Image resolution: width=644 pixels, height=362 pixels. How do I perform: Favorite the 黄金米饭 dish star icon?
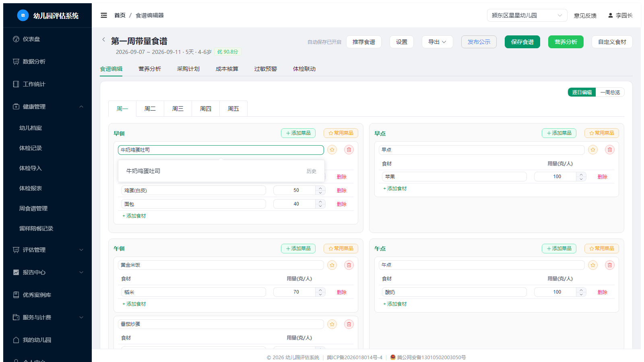(332, 265)
